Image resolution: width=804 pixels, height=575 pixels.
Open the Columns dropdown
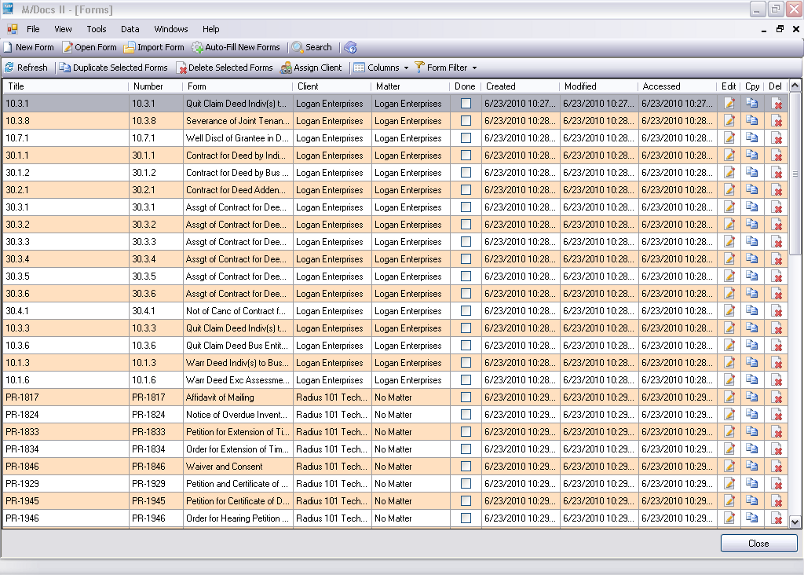(380, 68)
